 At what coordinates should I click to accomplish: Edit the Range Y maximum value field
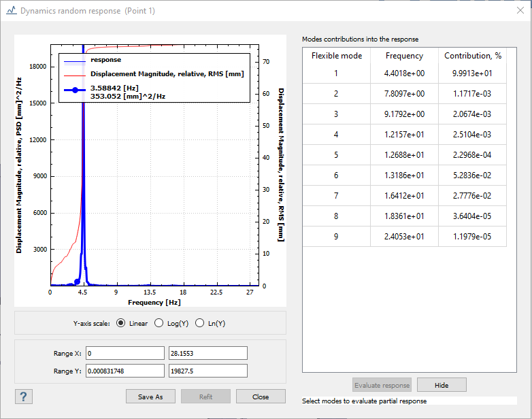pyautogui.click(x=207, y=371)
